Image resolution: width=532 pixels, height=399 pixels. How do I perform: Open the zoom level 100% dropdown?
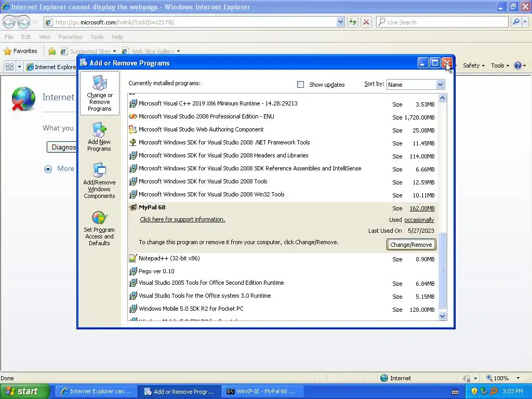pos(518,378)
